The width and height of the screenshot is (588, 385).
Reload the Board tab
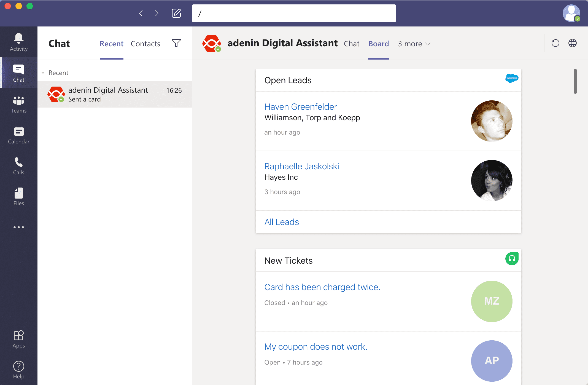(555, 43)
